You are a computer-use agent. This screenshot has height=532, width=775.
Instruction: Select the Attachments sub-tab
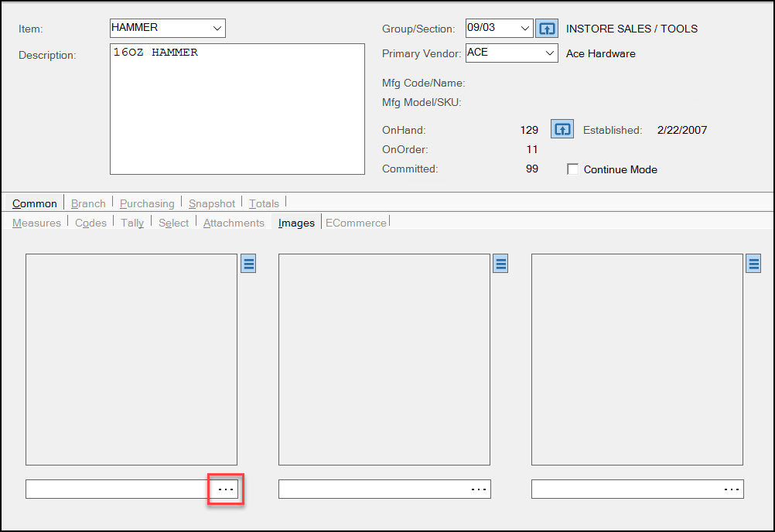pyautogui.click(x=234, y=223)
